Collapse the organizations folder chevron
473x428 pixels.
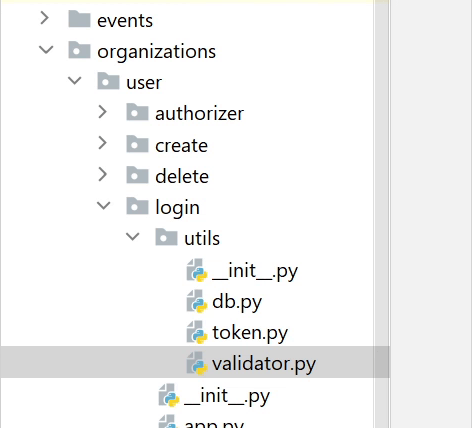46,50
